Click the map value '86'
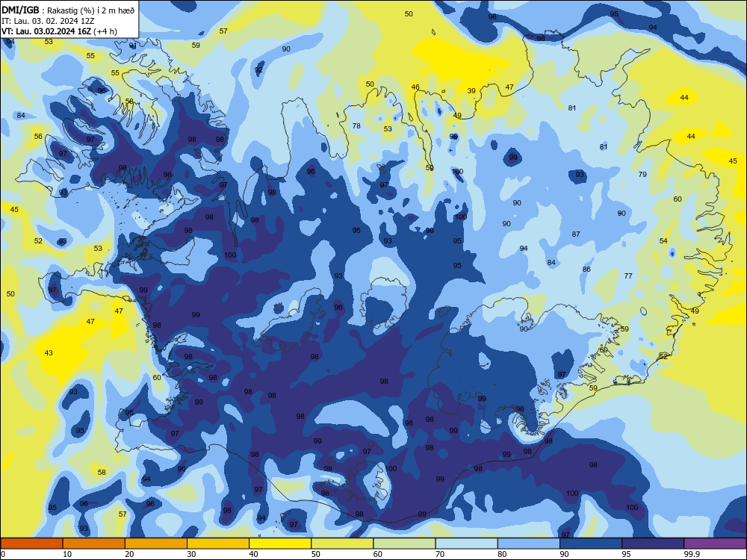The image size is (747, 560). (x=586, y=270)
